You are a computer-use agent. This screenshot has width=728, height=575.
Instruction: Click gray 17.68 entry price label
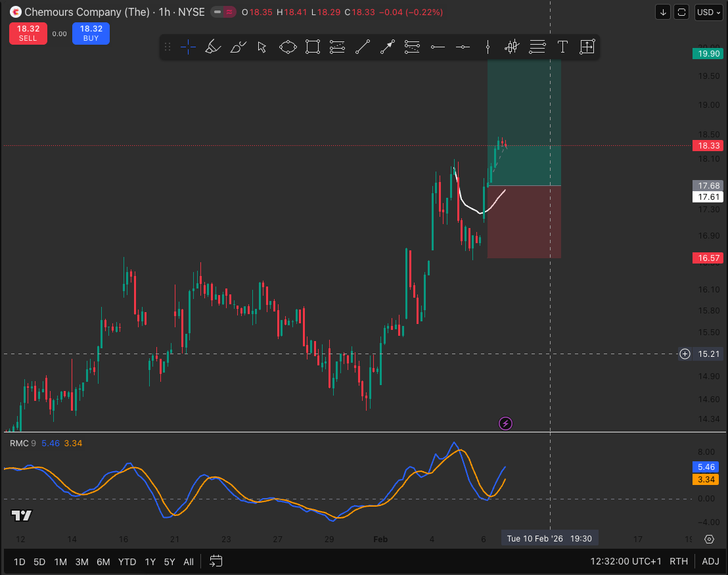coord(708,186)
